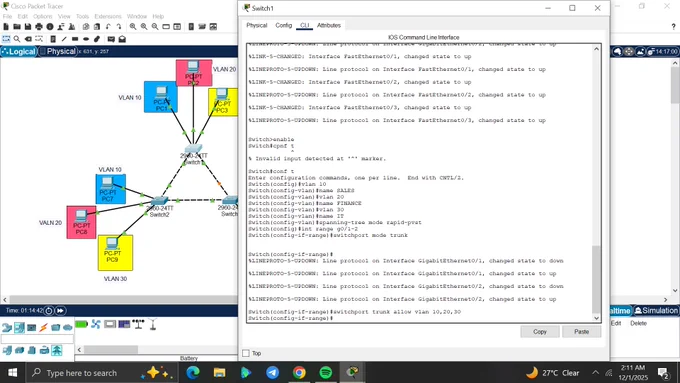This screenshot has height=383, width=680.
Task: Click the Undo arrow icon
Action: [108, 27]
